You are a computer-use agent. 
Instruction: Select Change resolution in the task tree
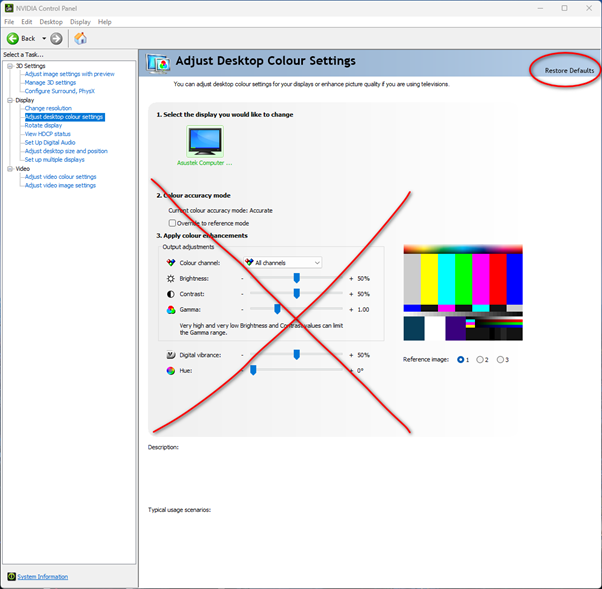pos(48,108)
